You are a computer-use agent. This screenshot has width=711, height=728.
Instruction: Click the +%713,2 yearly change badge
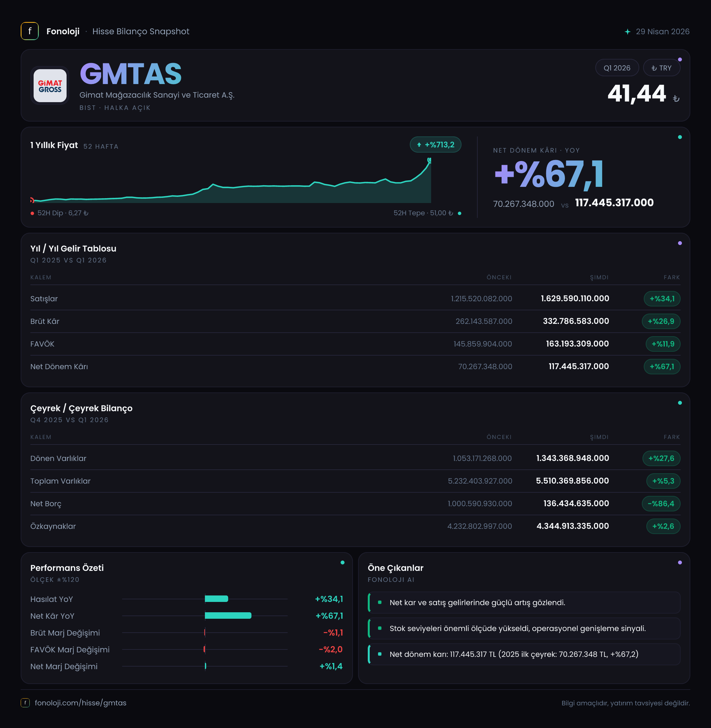point(435,145)
